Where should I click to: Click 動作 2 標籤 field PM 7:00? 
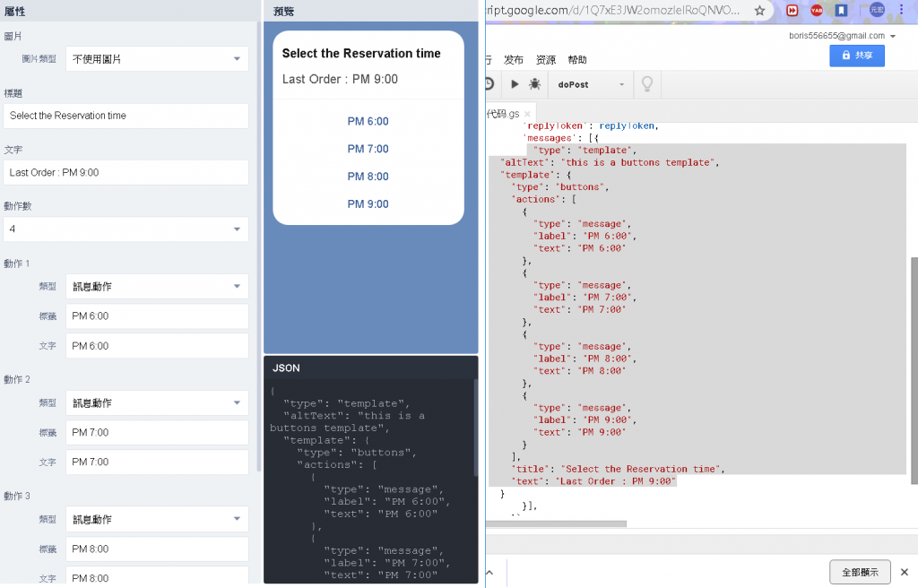157,433
